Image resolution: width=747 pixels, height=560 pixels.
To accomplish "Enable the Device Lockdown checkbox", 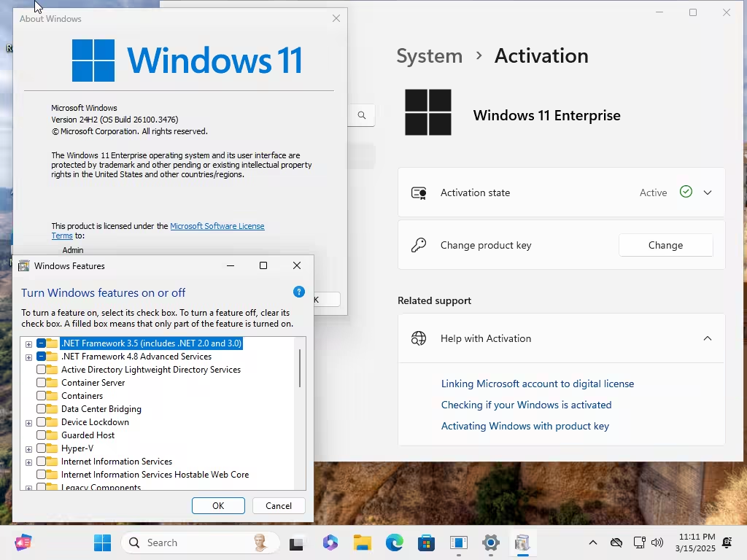I will click(41, 422).
